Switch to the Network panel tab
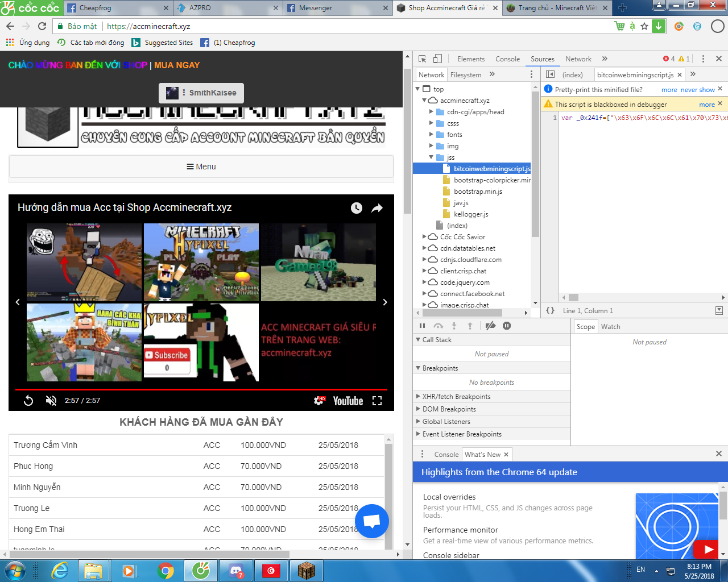 point(578,59)
